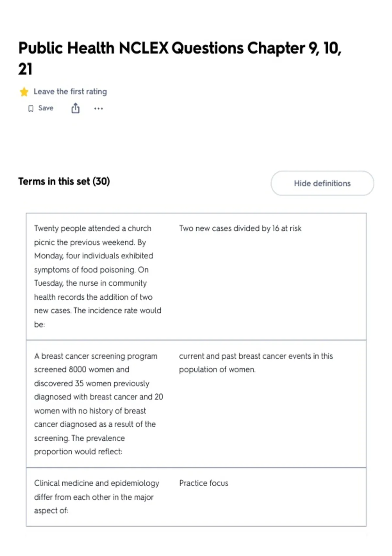Select the church picnic incidence rate question
The width and height of the screenshot is (392, 556).
tap(98, 276)
